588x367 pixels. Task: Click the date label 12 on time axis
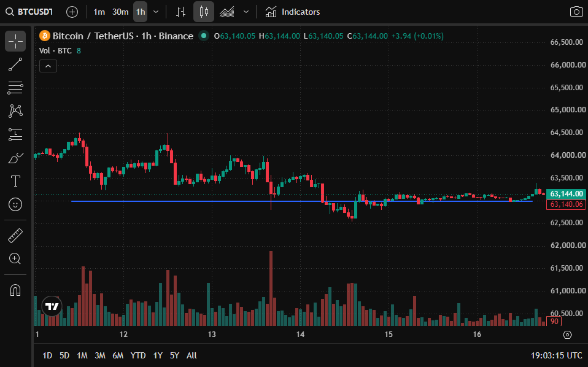(x=123, y=334)
